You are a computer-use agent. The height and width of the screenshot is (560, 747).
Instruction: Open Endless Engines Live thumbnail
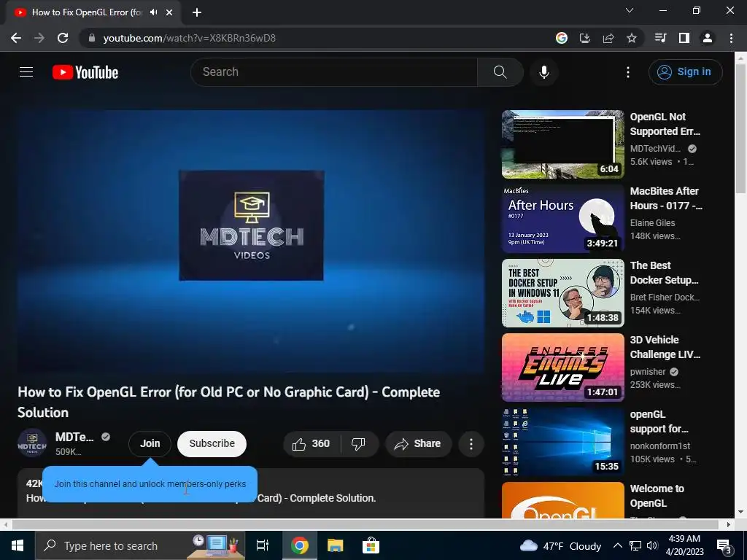562,367
